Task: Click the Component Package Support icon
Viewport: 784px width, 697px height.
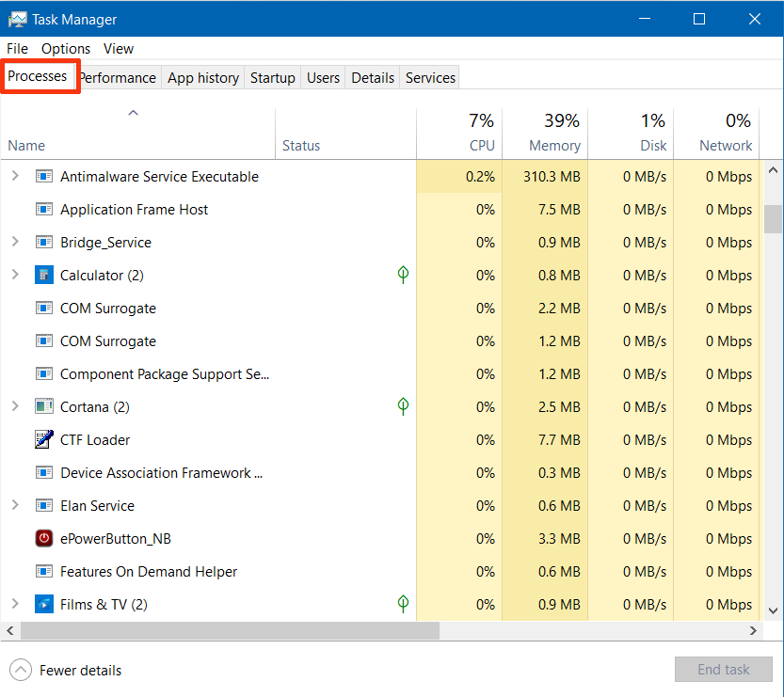Action: coord(44,373)
